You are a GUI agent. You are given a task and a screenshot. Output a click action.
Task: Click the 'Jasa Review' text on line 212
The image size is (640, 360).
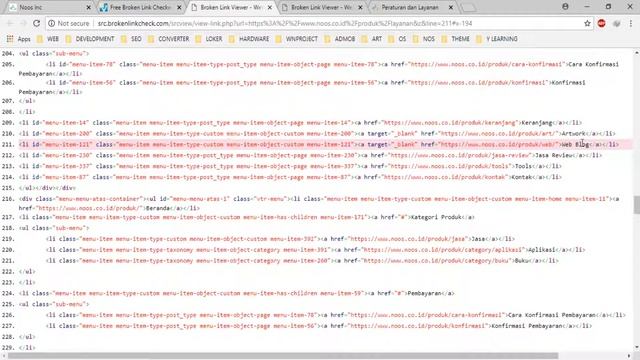click(x=554, y=156)
